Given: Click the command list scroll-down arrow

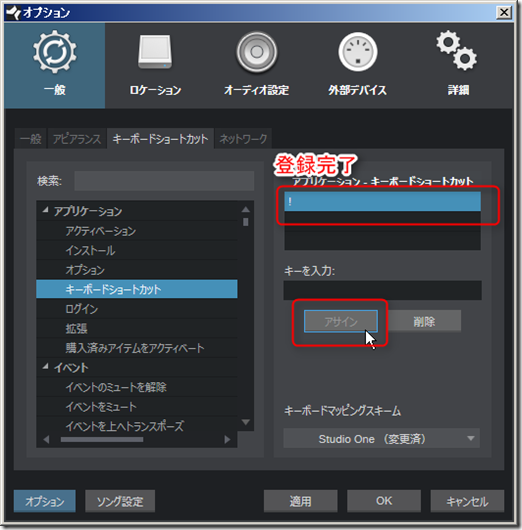Looking at the screenshot, I should pos(246,422).
